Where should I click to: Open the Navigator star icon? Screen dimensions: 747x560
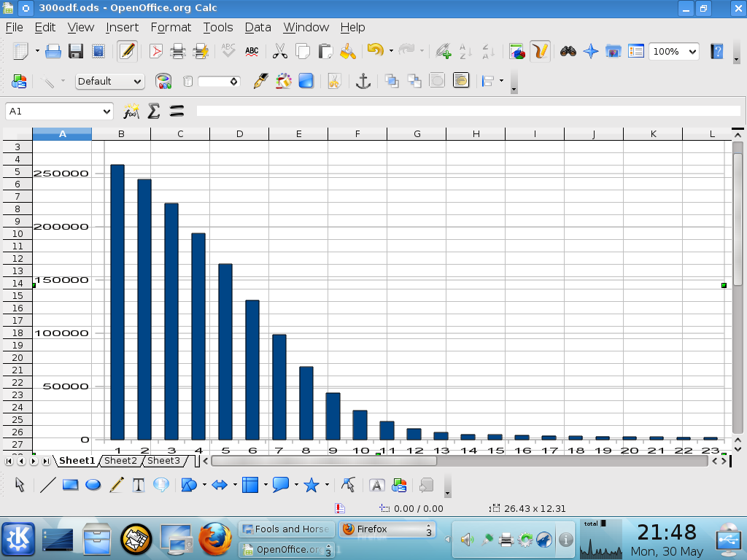[x=591, y=51]
